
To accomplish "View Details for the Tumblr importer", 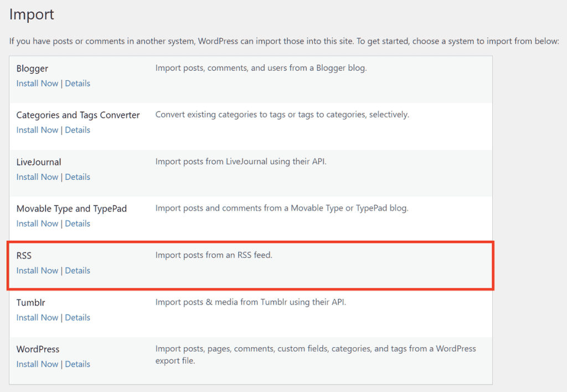I will pos(78,318).
